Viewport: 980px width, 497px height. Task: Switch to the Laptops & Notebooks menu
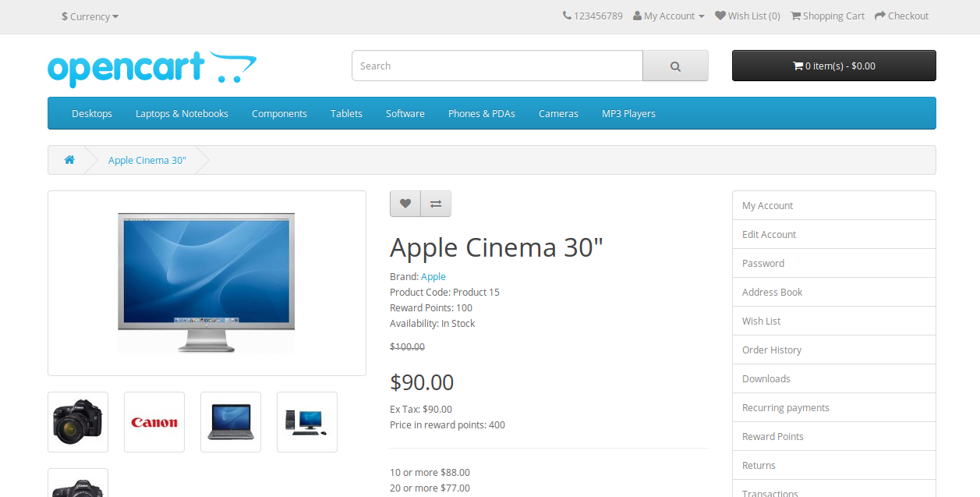tap(182, 113)
